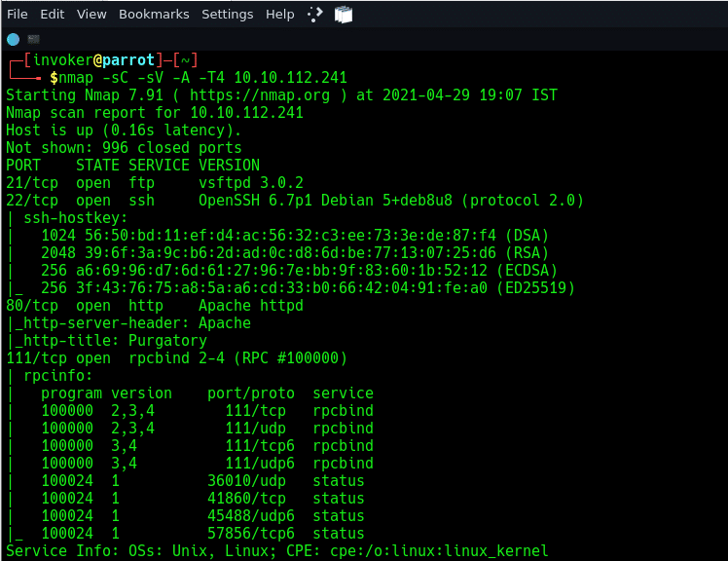Click the blue circle tab indicator

click(x=13, y=40)
